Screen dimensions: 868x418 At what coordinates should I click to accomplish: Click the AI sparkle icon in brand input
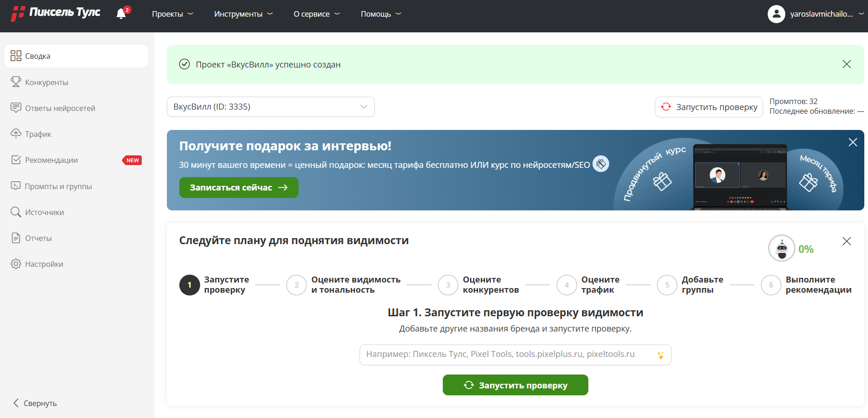pos(660,355)
